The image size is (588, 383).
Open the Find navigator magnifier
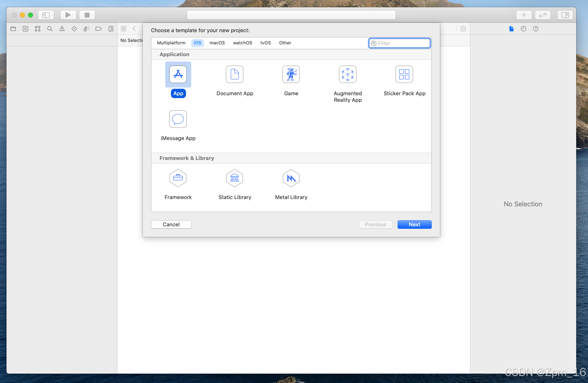(50, 29)
